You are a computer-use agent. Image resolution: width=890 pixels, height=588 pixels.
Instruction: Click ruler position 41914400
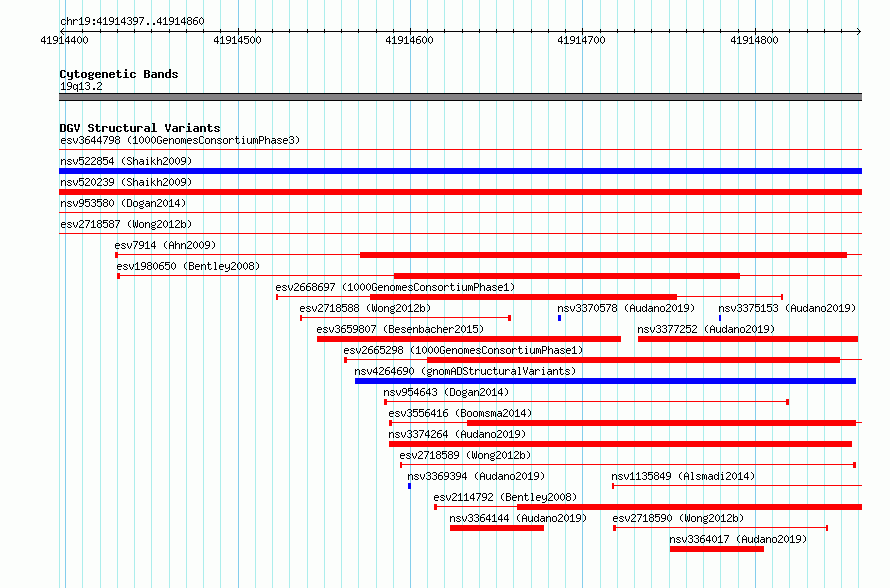tap(65, 40)
